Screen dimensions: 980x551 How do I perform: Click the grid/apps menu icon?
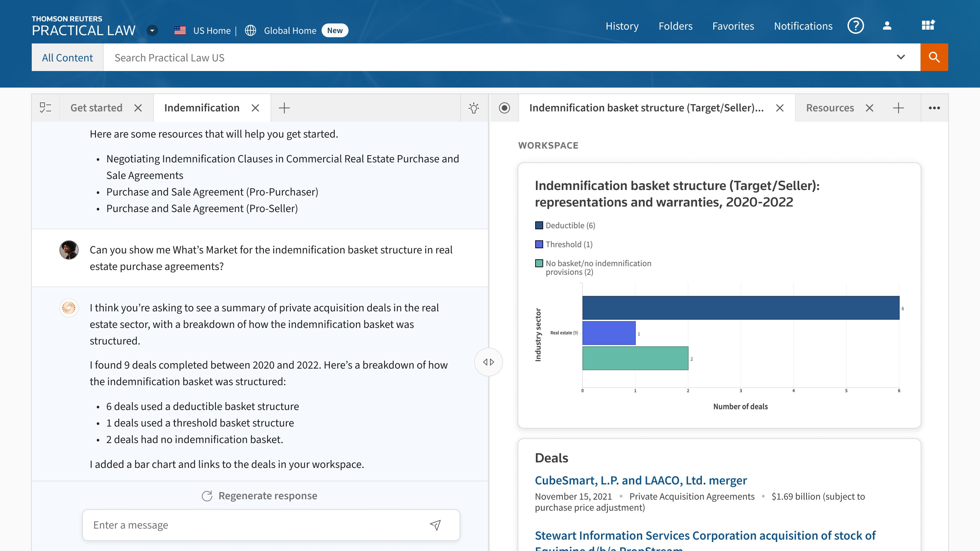click(x=930, y=26)
